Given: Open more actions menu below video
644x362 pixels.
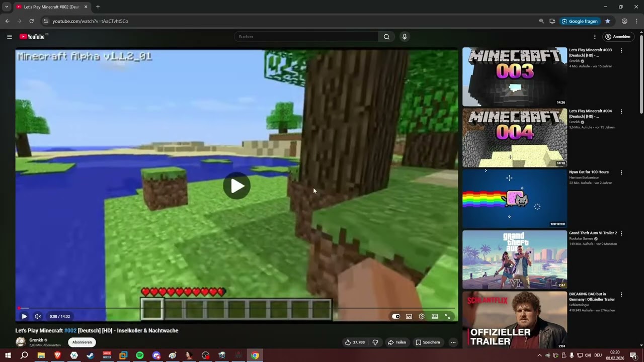Looking at the screenshot, I should tap(453, 342).
